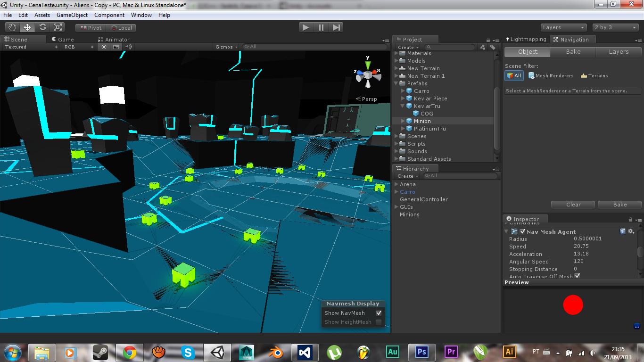Pause the game with Pause button

(321, 27)
